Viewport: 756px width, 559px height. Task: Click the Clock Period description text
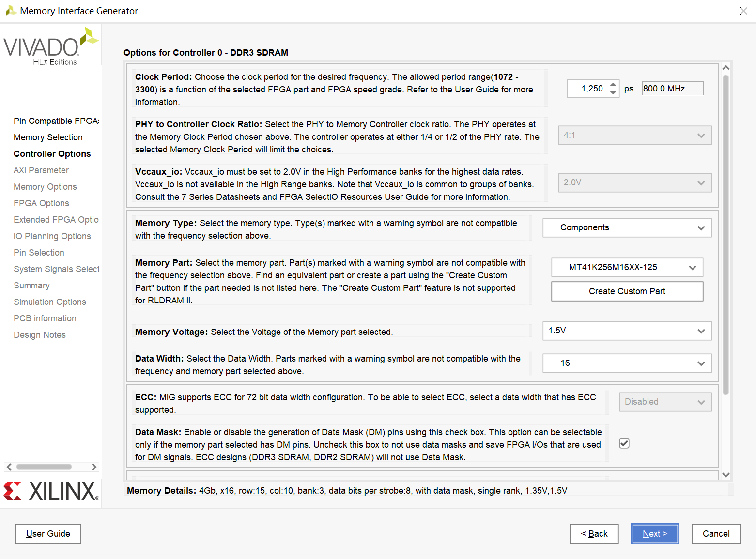tap(334, 90)
